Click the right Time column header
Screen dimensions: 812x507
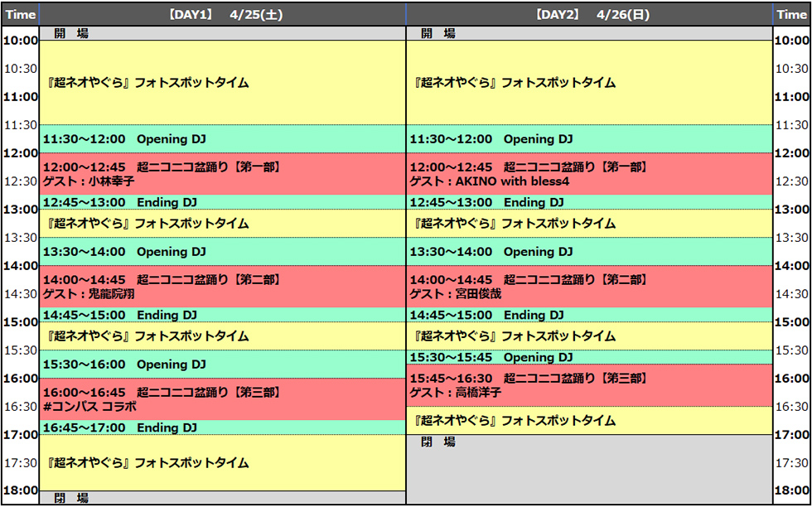point(791,14)
